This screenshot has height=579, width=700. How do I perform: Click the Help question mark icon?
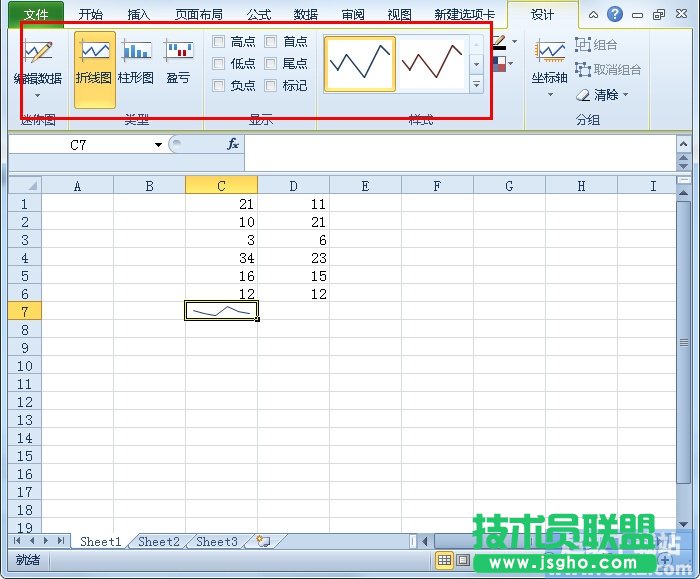pyautogui.click(x=615, y=15)
